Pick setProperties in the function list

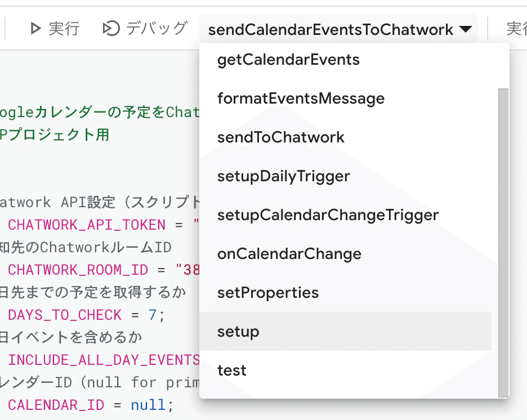point(268,292)
